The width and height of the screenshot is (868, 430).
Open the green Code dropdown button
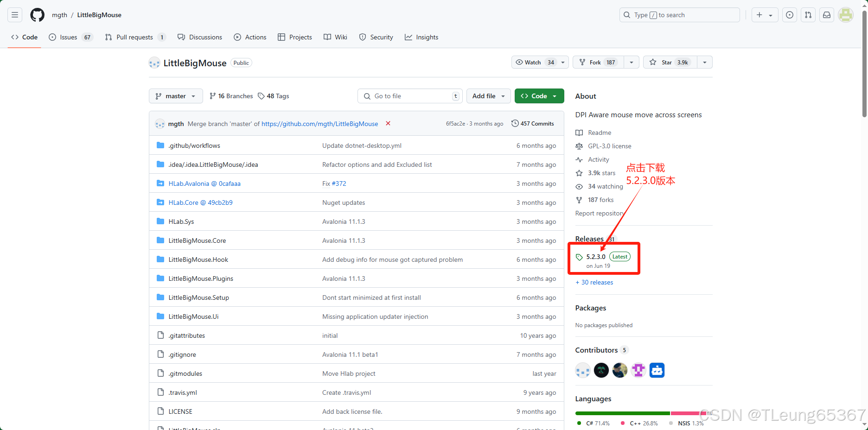point(539,96)
